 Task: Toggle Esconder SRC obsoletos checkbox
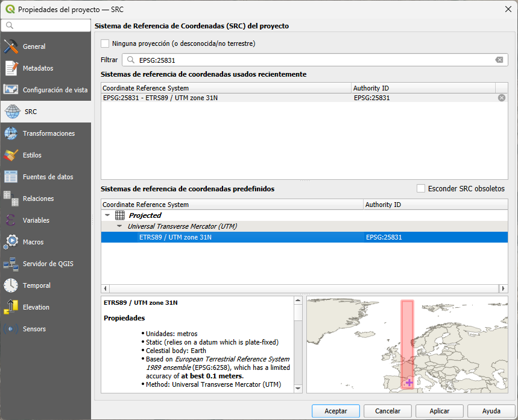[421, 188]
